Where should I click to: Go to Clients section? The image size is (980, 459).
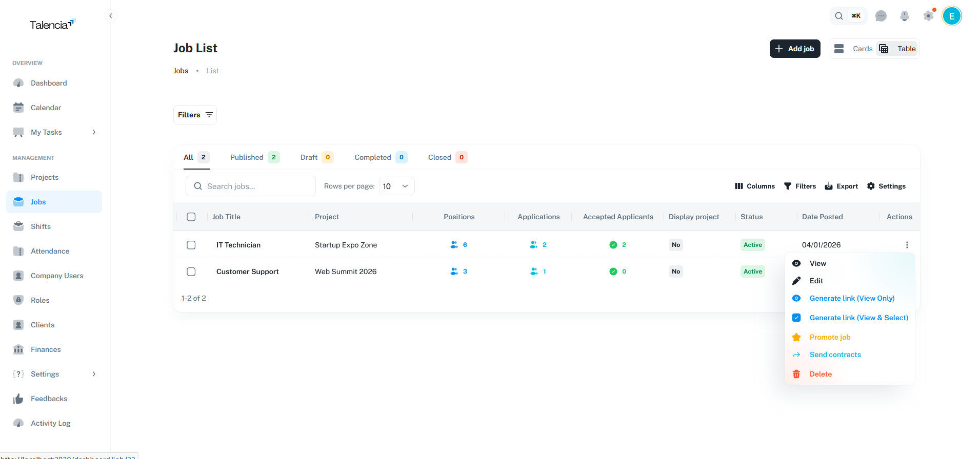pyautogui.click(x=54, y=325)
